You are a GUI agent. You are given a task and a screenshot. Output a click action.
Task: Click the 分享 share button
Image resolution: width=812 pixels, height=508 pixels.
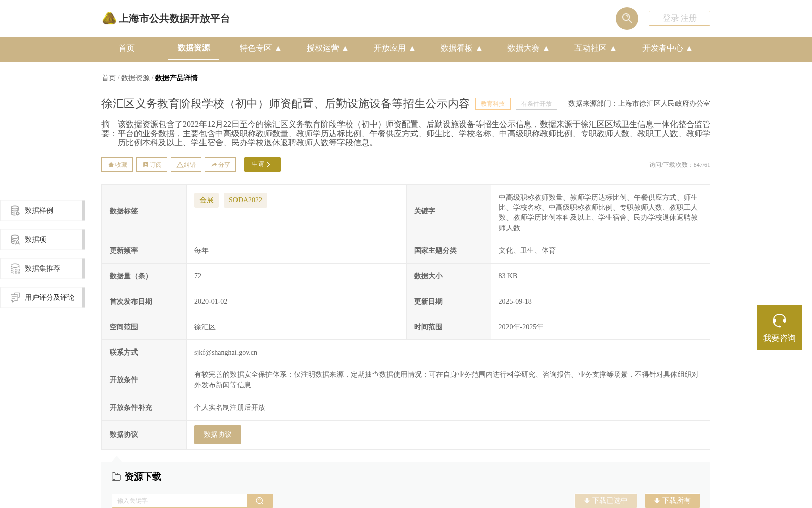tap(220, 165)
